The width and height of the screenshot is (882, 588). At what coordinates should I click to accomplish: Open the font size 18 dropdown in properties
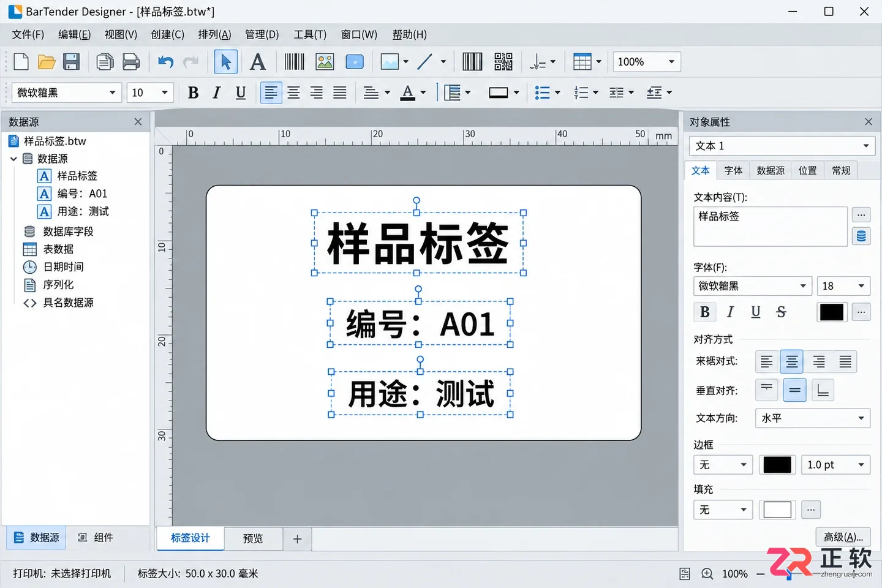(843, 286)
